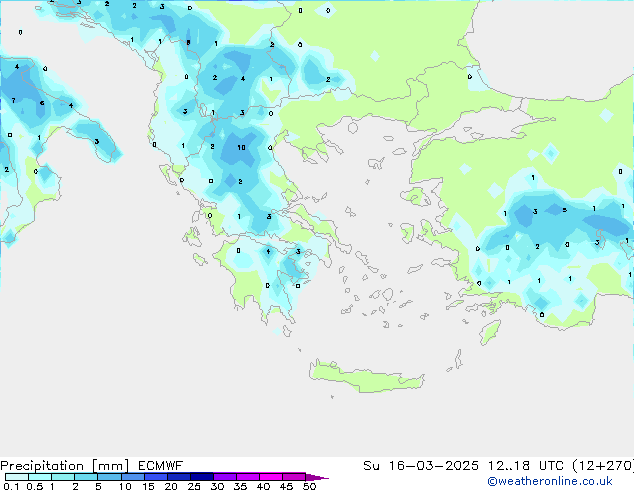The width and height of the screenshot is (634, 490).
Task: Click the '45' legend scale value
Action: click(286, 486)
